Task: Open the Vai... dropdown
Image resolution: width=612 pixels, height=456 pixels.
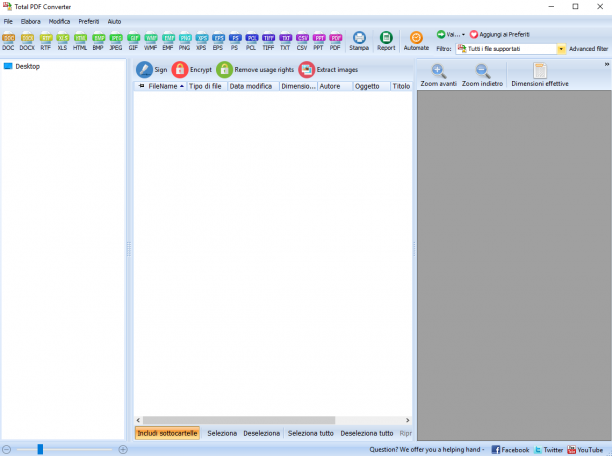Action: [451, 34]
